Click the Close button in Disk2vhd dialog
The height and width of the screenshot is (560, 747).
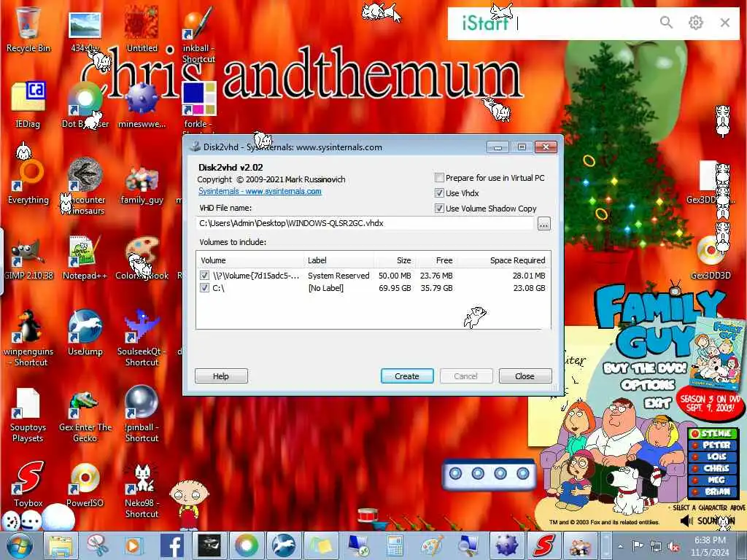point(525,376)
